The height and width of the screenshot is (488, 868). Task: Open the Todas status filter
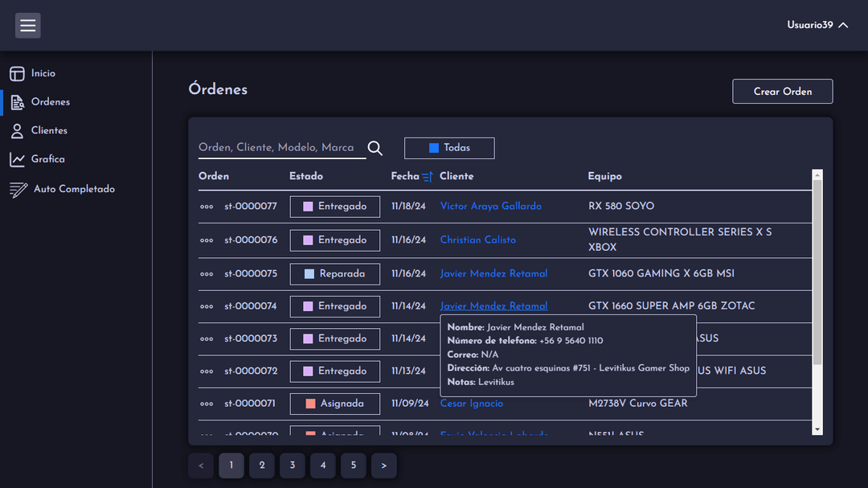[x=449, y=148]
